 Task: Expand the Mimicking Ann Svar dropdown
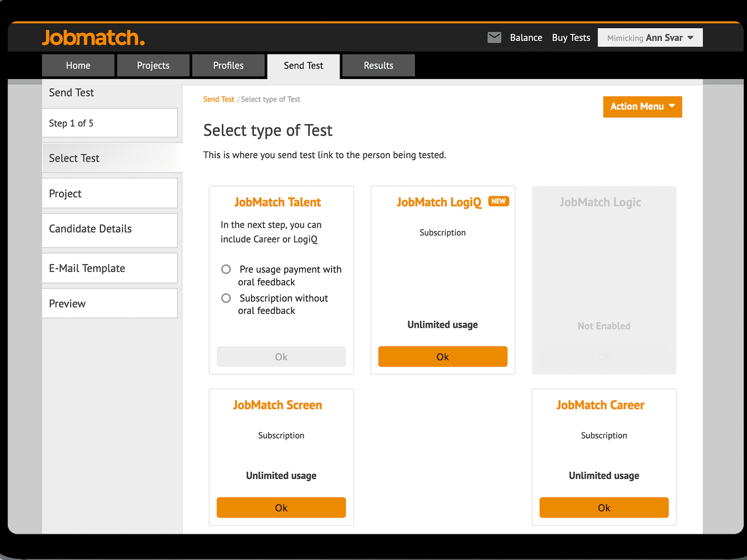[650, 38]
